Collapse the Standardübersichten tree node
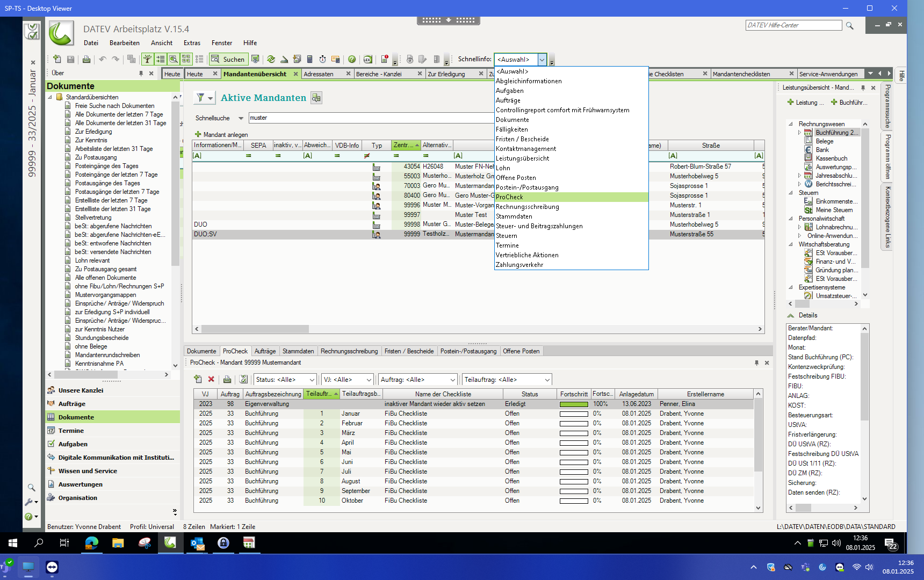 [x=50, y=97]
